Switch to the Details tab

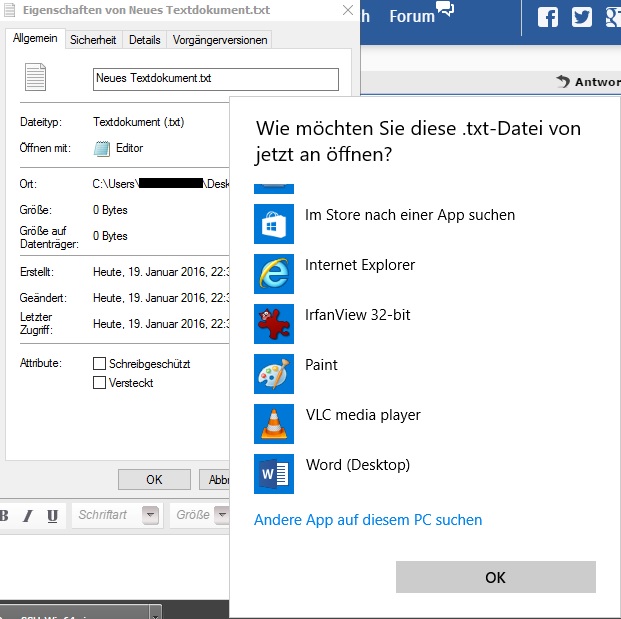click(145, 40)
